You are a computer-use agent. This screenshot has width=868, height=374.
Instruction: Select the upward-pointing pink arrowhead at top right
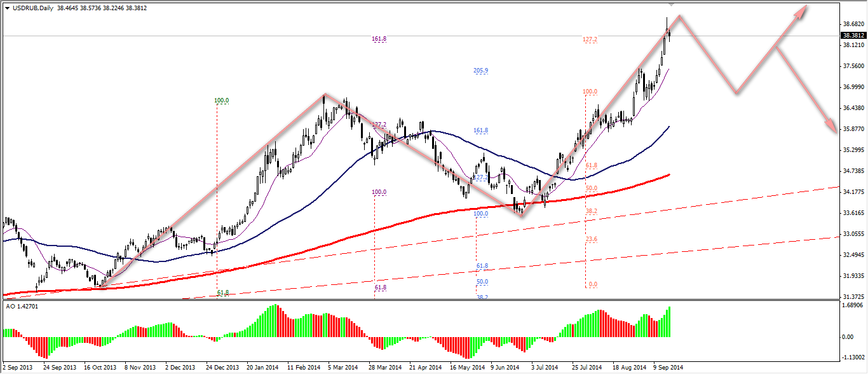(x=801, y=9)
